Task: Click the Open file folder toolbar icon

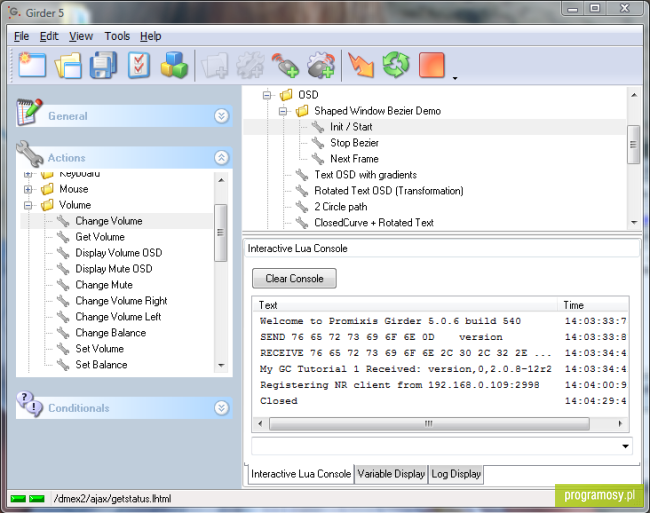Action: pyautogui.click(x=68, y=65)
